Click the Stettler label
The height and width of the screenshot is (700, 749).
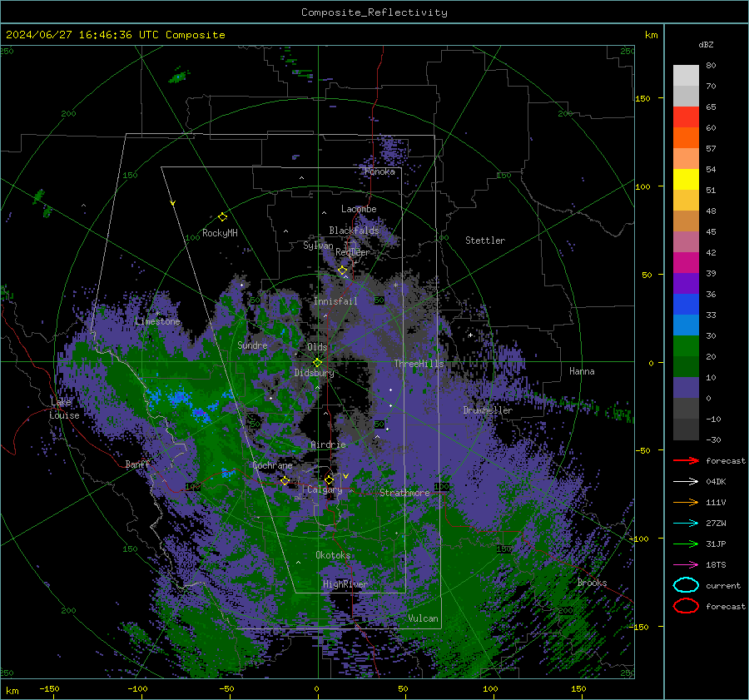point(485,241)
